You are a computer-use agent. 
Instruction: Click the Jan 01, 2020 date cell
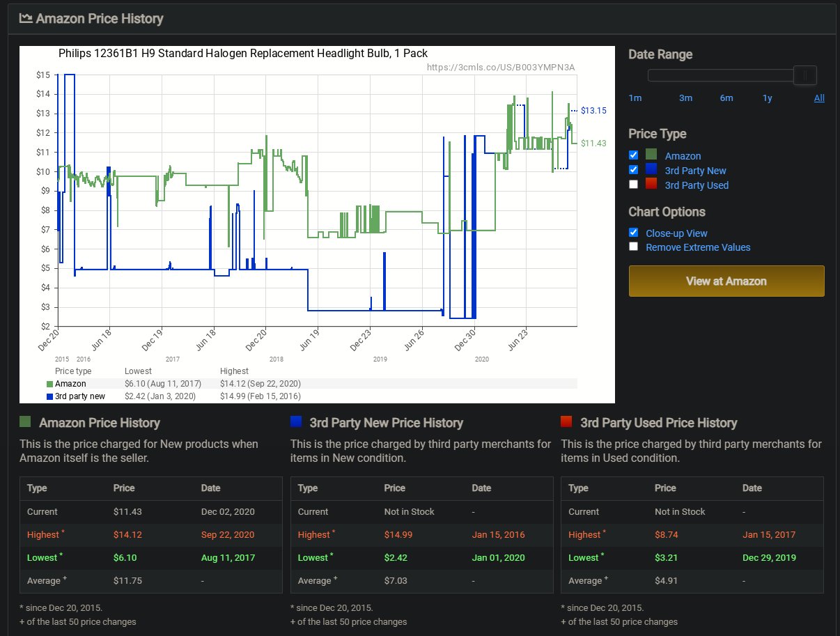pos(498,557)
